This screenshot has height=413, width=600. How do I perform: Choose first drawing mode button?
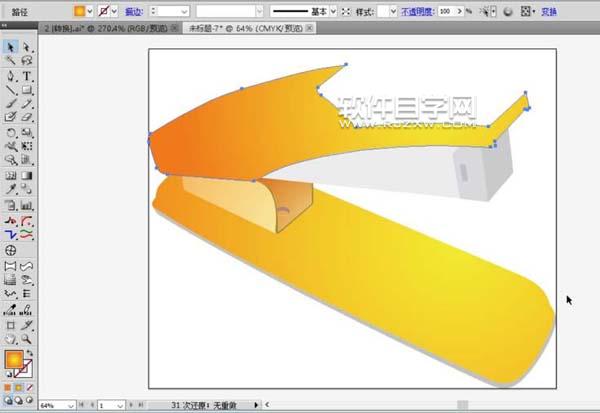click(8, 400)
